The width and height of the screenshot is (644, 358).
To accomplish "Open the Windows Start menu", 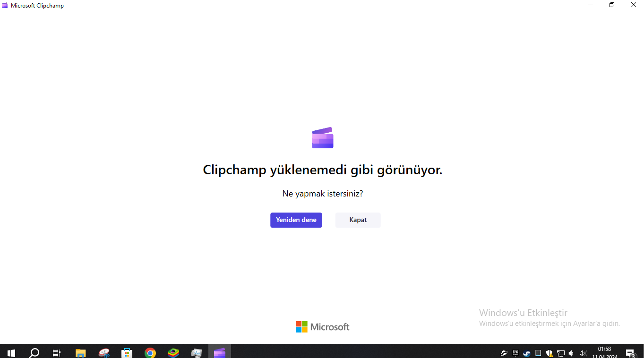I will 11,353.
